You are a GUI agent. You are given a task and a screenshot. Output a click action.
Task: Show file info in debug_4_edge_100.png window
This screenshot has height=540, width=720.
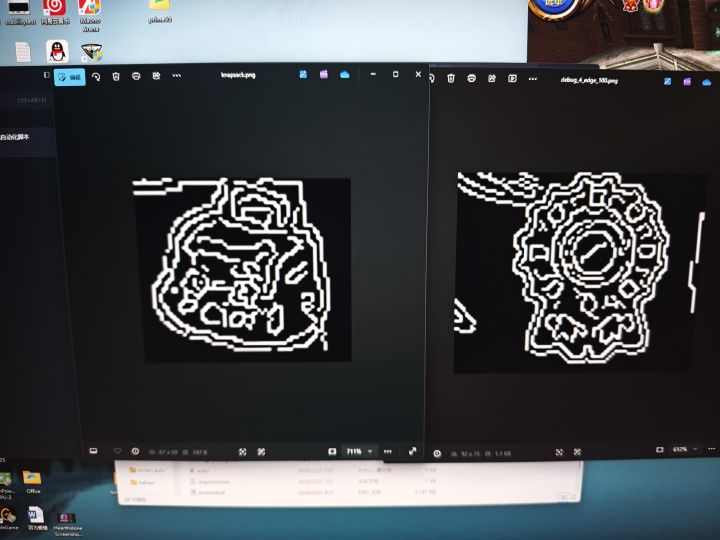click(437, 453)
